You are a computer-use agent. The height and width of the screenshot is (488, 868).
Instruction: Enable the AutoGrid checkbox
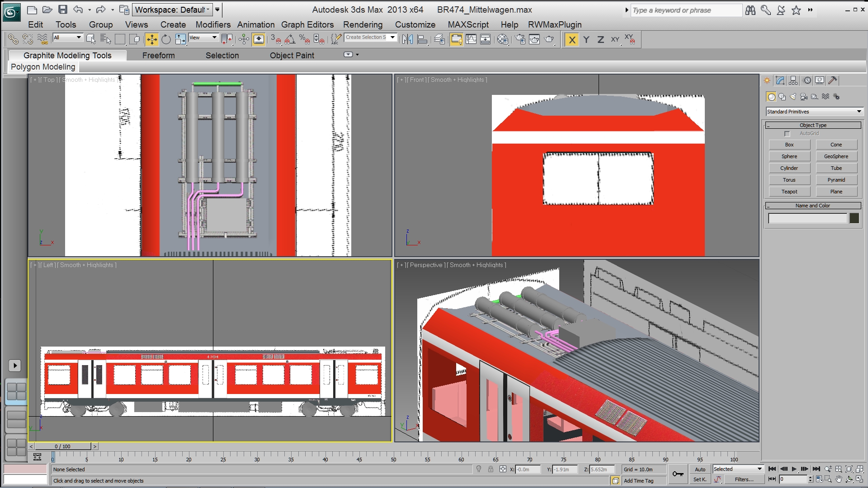click(x=787, y=134)
